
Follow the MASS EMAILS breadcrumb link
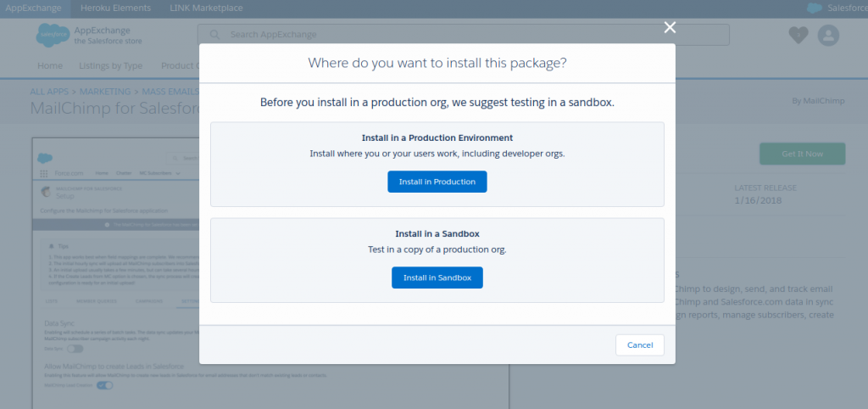tap(170, 92)
